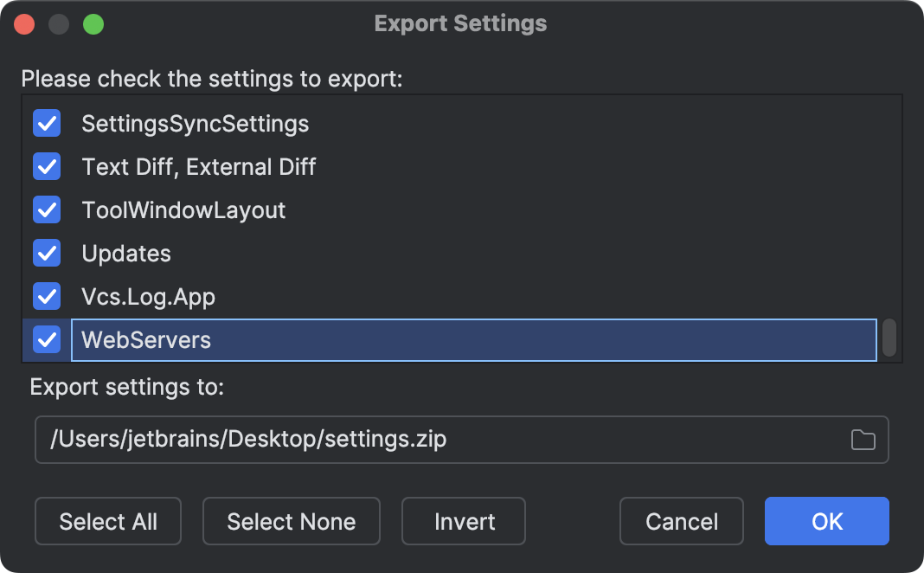Cancel the export dialog
Screen dimensions: 924x573
point(681,521)
